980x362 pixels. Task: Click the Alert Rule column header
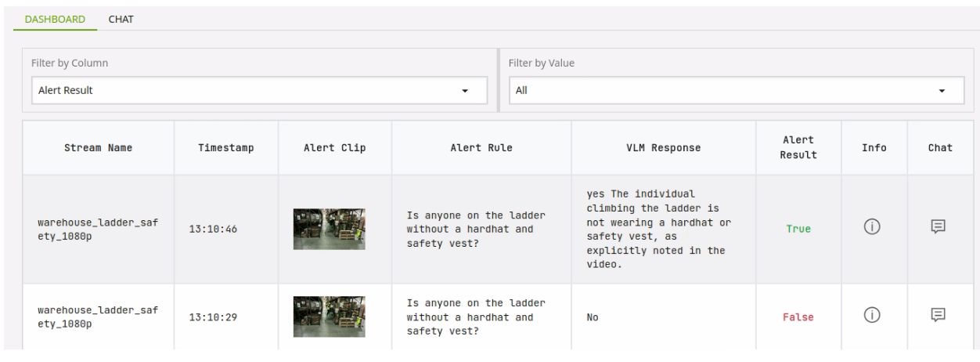pyautogui.click(x=481, y=148)
